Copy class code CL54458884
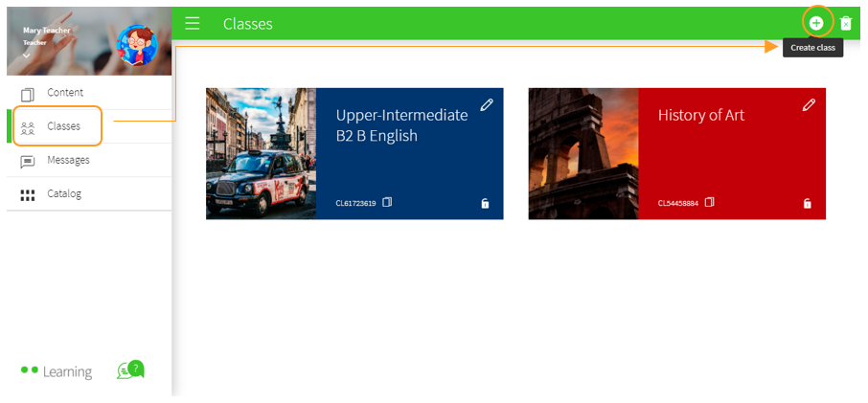 (x=709, y=203)
